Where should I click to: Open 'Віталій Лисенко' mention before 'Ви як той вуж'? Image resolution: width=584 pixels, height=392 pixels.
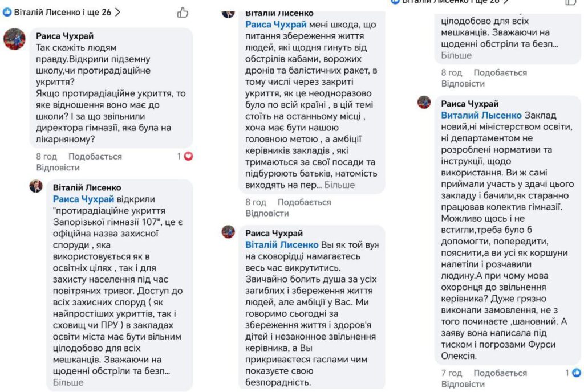(282, 245)
